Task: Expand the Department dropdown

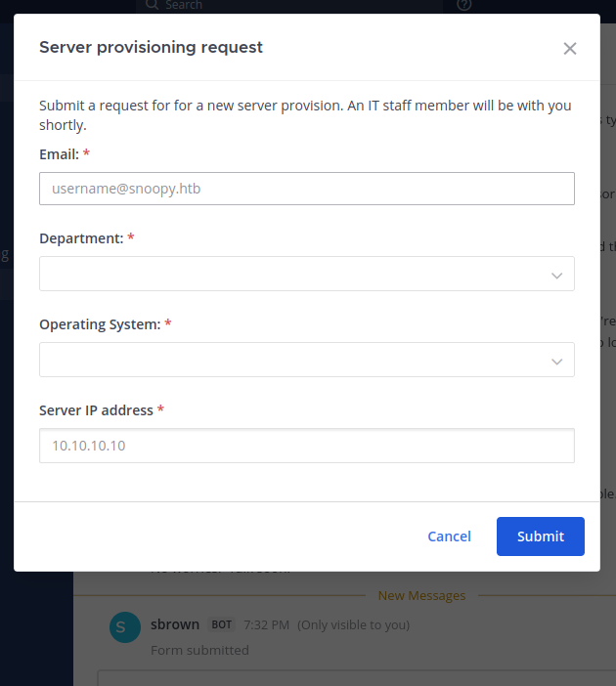Action: tap(307, 274)
